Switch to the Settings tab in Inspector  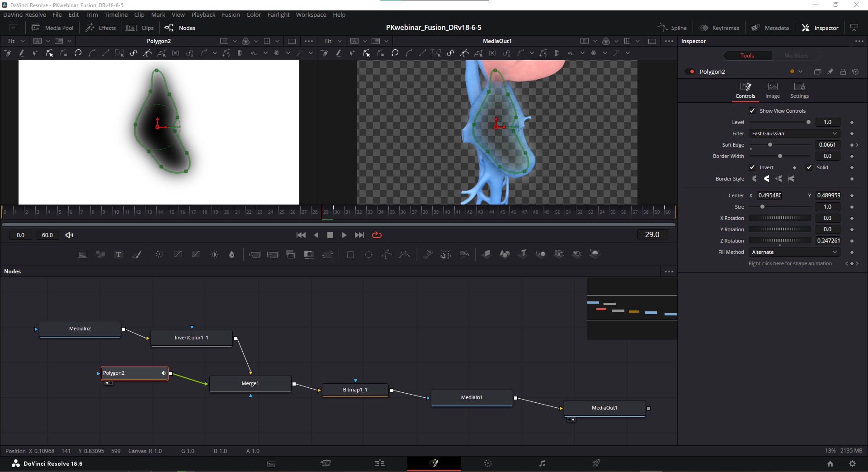(799, 91)
